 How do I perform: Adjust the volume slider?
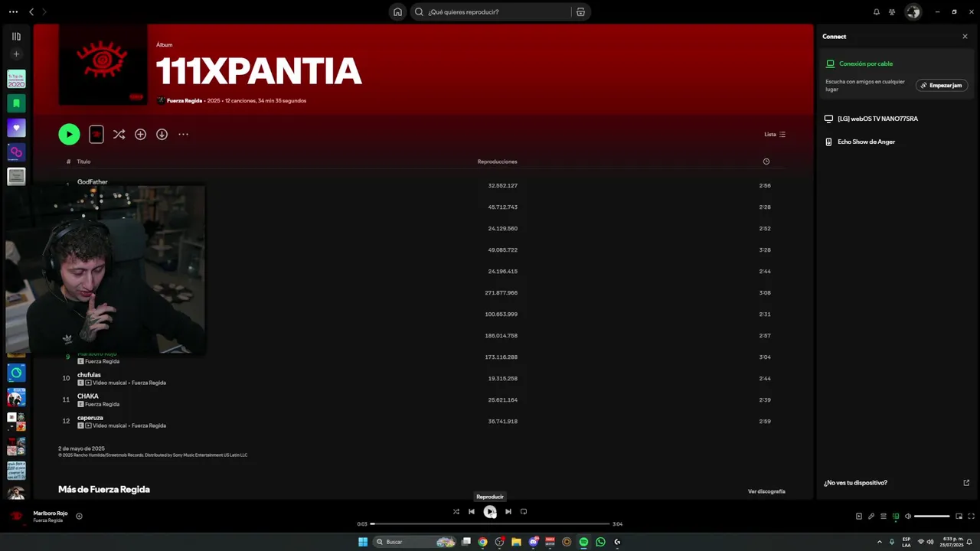pyautogui.click(x=932, y=516)
